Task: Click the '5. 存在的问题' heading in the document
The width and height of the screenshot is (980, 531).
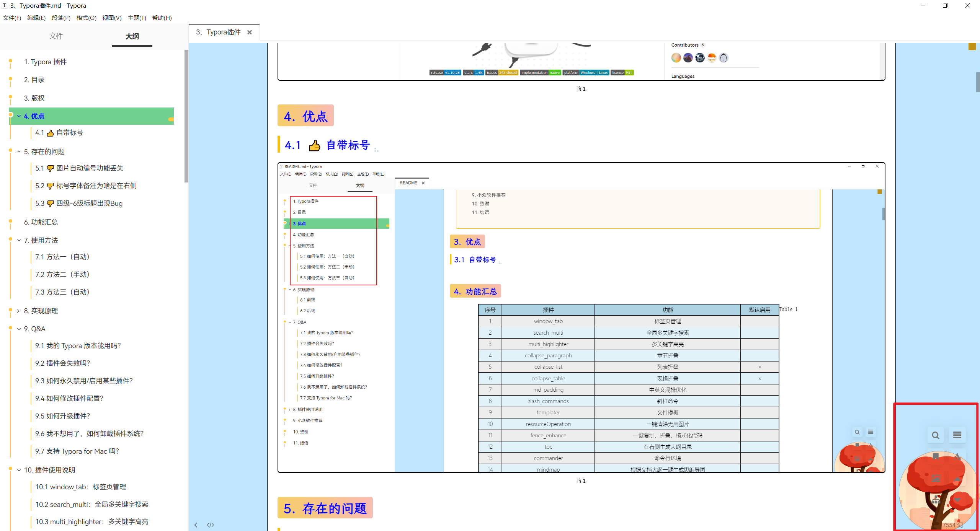Action: (325, 508)
